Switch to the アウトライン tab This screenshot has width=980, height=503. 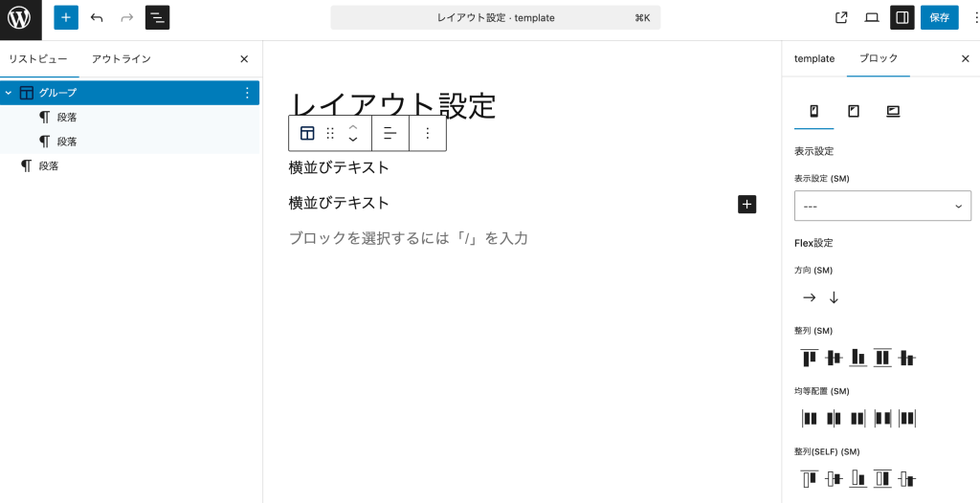click(122, 59)
